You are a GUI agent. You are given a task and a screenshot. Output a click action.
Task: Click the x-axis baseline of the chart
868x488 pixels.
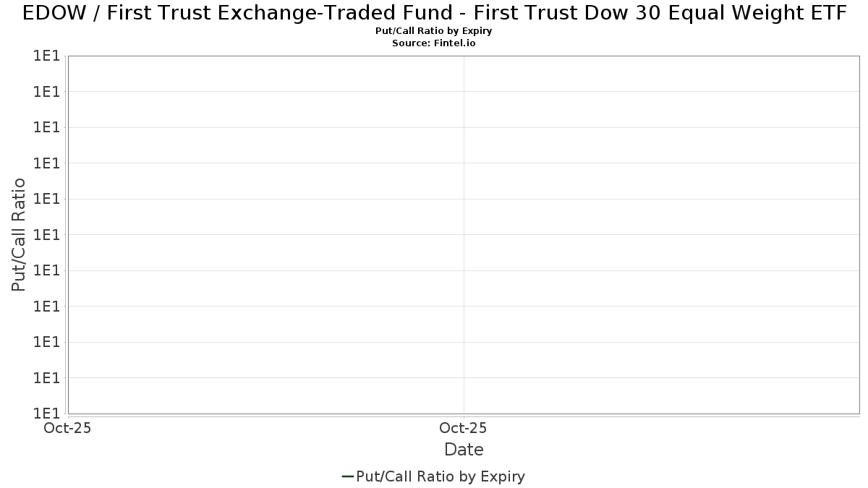point(464,414)
